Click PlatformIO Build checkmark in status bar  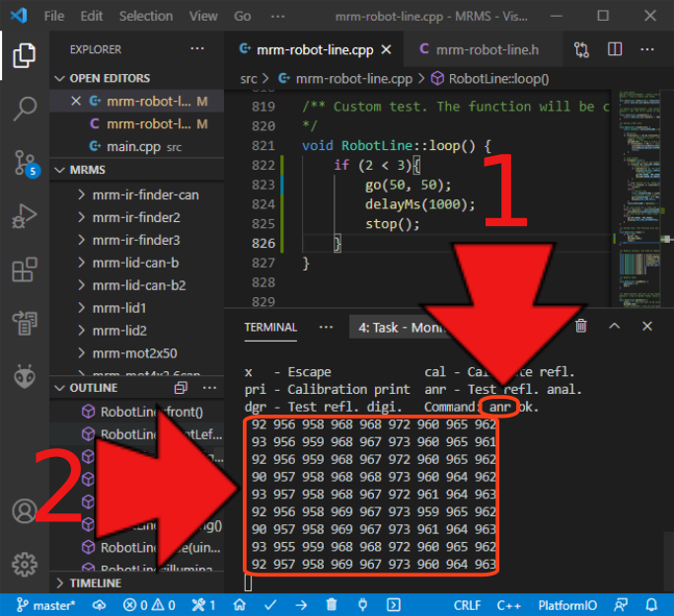point(268,604)
